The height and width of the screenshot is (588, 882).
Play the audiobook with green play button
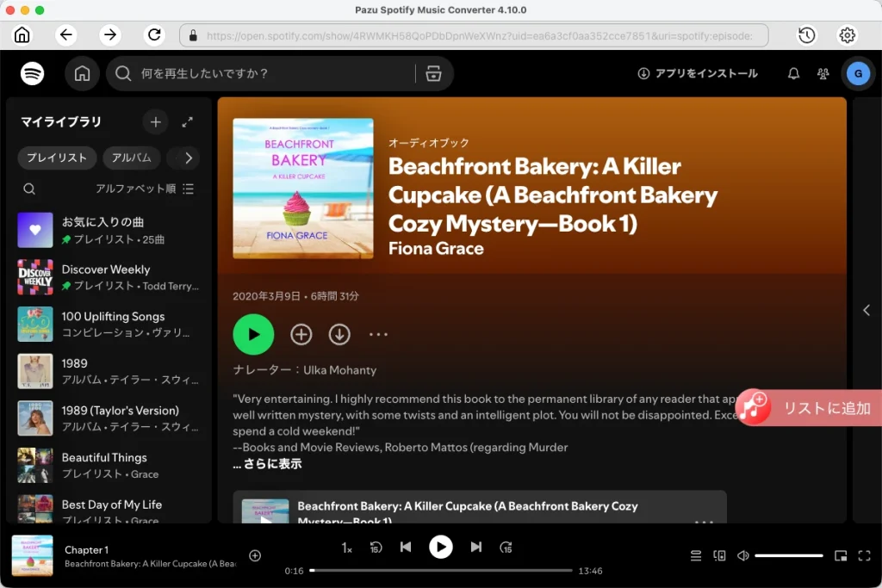(x=253, y=335)
